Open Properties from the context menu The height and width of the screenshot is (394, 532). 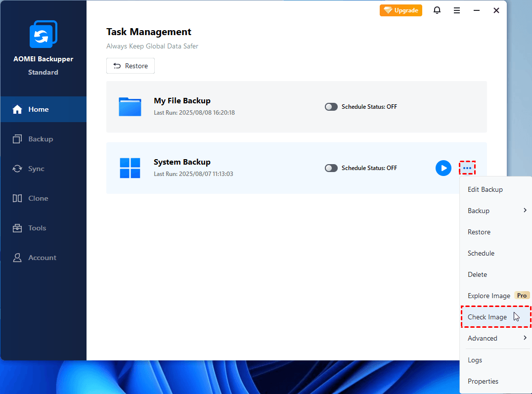(496, 382)
